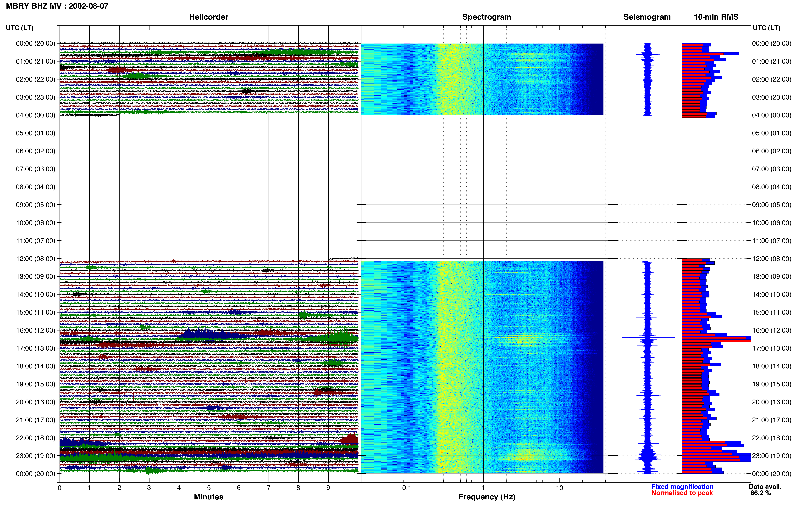Click the left 'UTC (LT)' axis label
The image size is (812, 508).
tap(20, 28)
